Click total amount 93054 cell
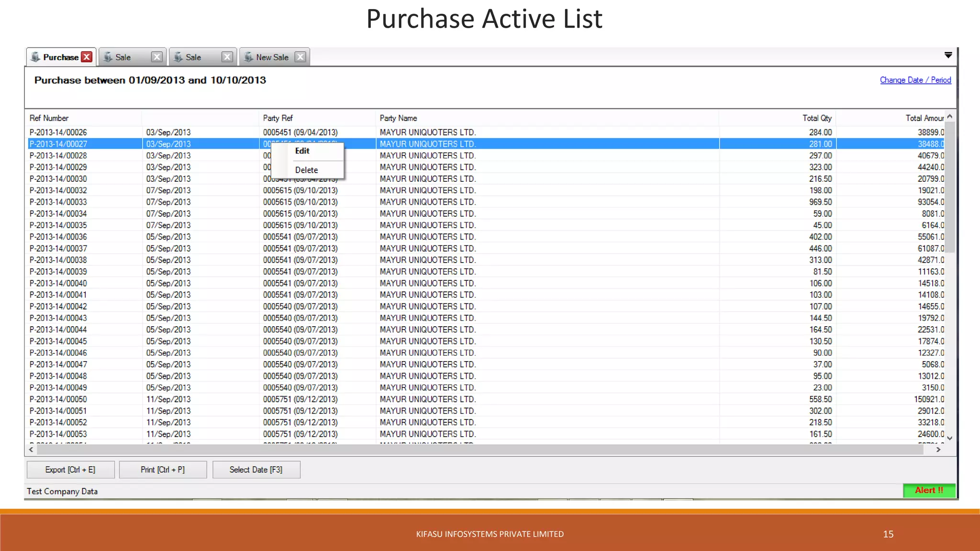Image resolution: width=980 pixels, height=551 pixels. click(x=931, y=202)
